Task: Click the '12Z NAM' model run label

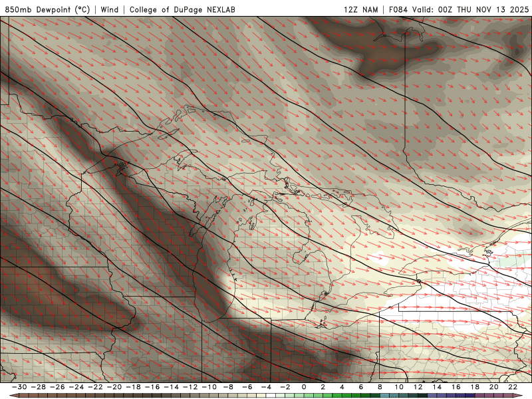Action: pos(361,9)
